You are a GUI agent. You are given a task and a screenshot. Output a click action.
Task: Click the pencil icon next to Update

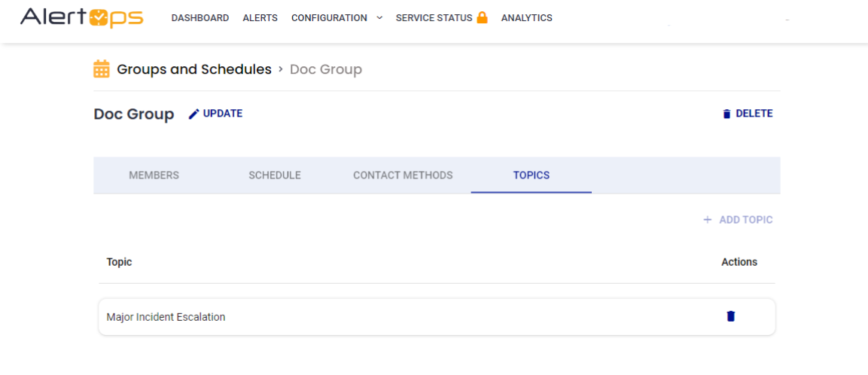194,114
